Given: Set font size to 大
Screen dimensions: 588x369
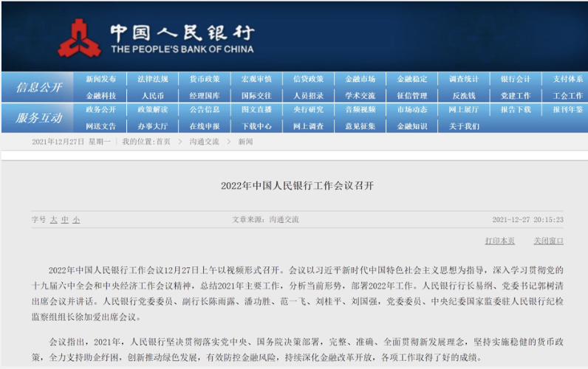Looking at the screenshot, I should 54,220.
